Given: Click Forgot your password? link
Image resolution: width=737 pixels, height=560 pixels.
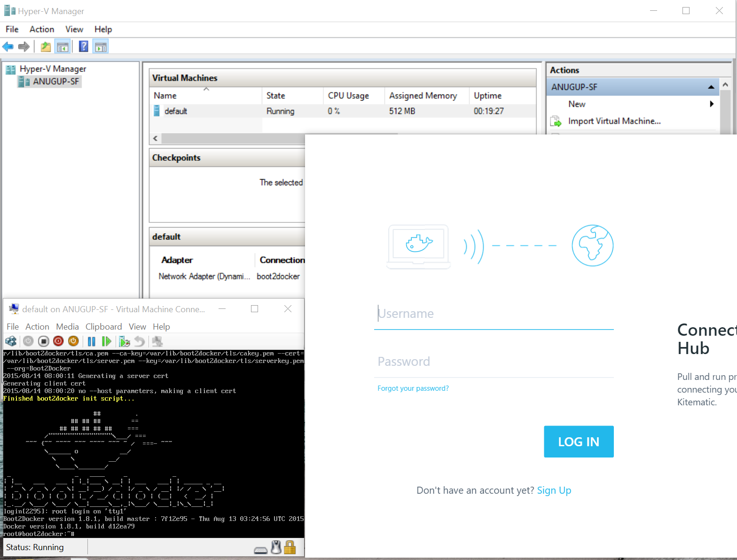Looking at the screenshot, I should click(x=413, y=388).
